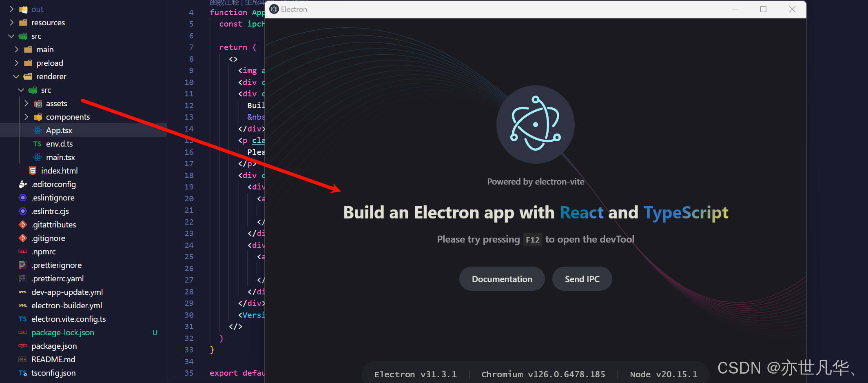The width and height of the screenshot is (868, 383).
Task: Collapse the nested src folder under renderer
Action: [x=21, y=90]
